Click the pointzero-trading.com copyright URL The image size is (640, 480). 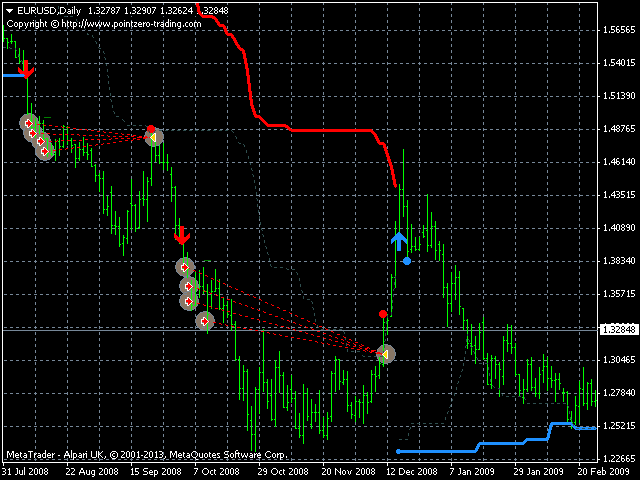point(131,24)
